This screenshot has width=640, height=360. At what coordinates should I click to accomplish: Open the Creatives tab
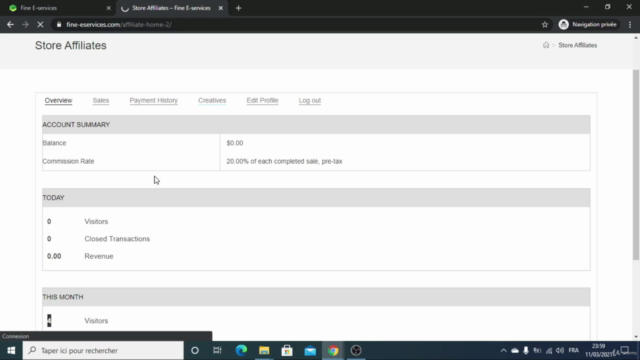[212, 100]
